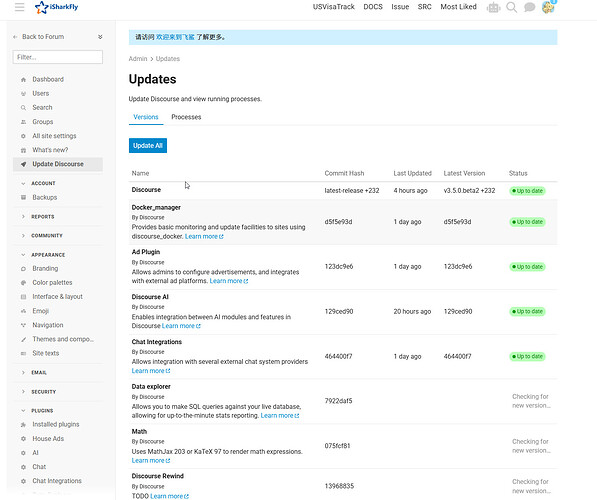The height and width of the screenshot is (500, 597).
Task: Click the What's new gift icon
Action: click(23, 150)
